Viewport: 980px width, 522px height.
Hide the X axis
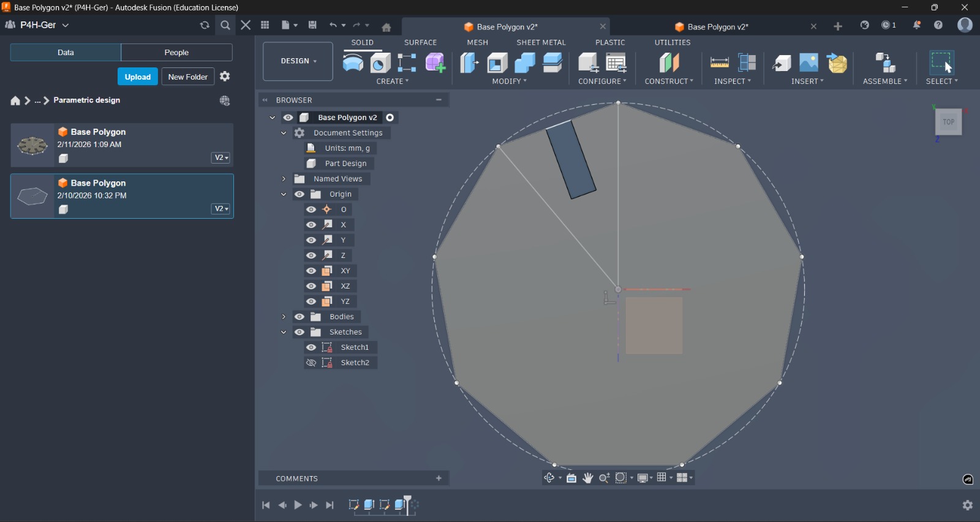311,225
